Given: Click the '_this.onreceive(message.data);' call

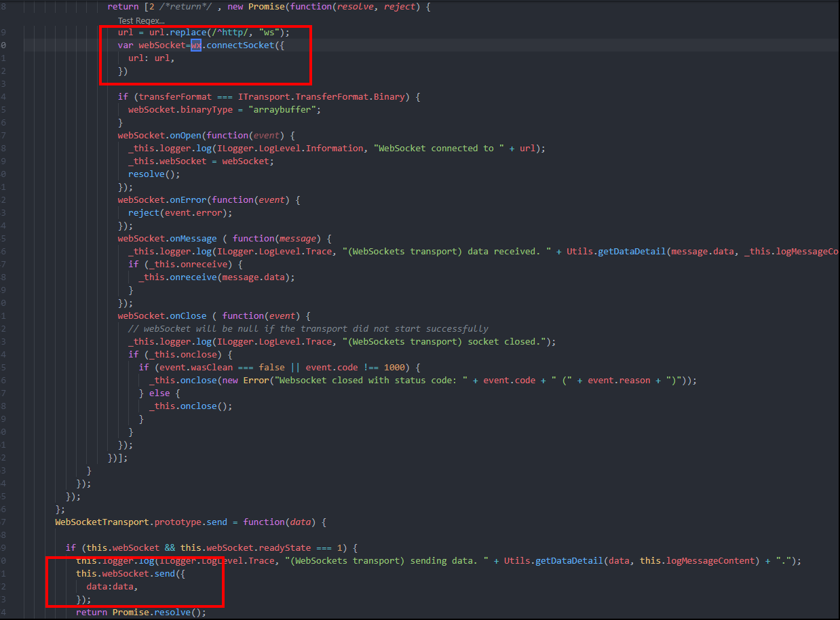Looking at the screenshot, I should 217,277.
